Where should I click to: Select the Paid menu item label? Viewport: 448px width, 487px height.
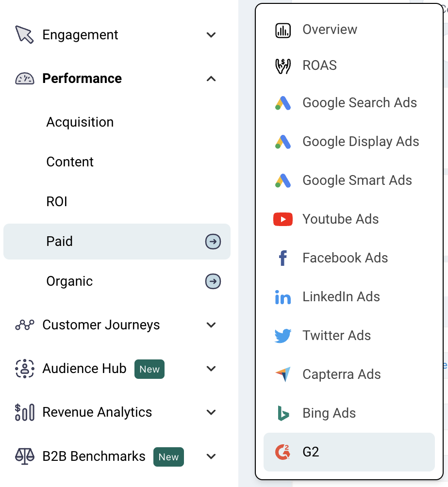pos(59,242)
